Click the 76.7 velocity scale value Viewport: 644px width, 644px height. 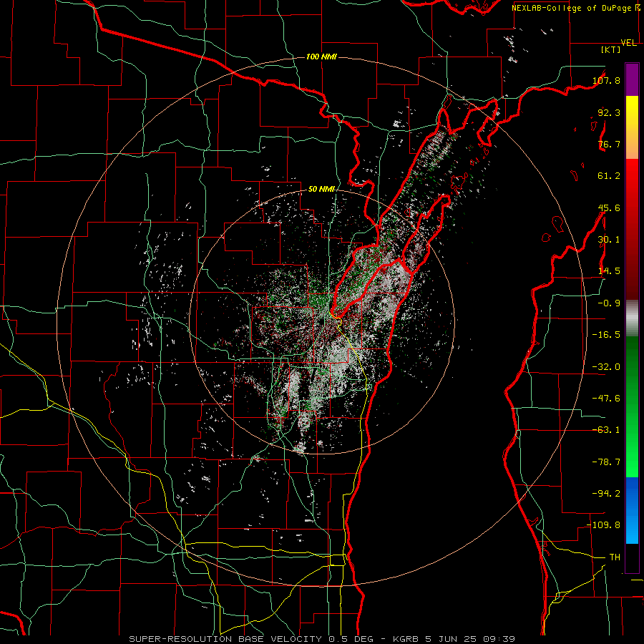pyautogui.click(x=609, y=144)
